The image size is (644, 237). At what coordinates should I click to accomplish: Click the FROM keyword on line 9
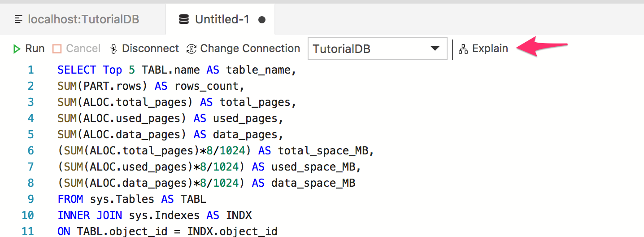click(x=70, y=199)
